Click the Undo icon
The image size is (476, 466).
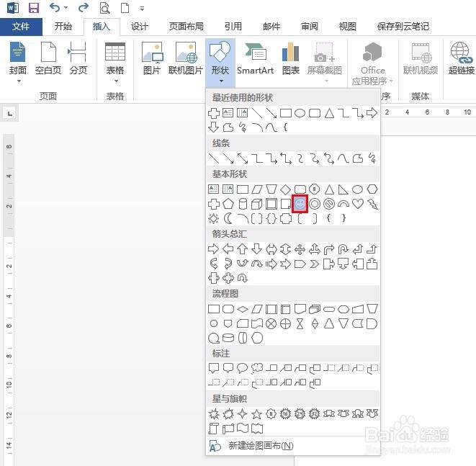(x=55, y=7)
